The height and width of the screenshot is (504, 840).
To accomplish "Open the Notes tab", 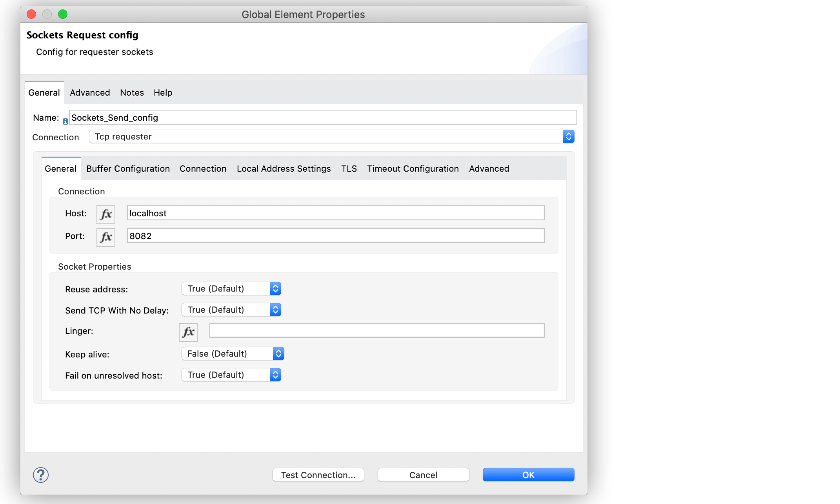I will point(132,92).
